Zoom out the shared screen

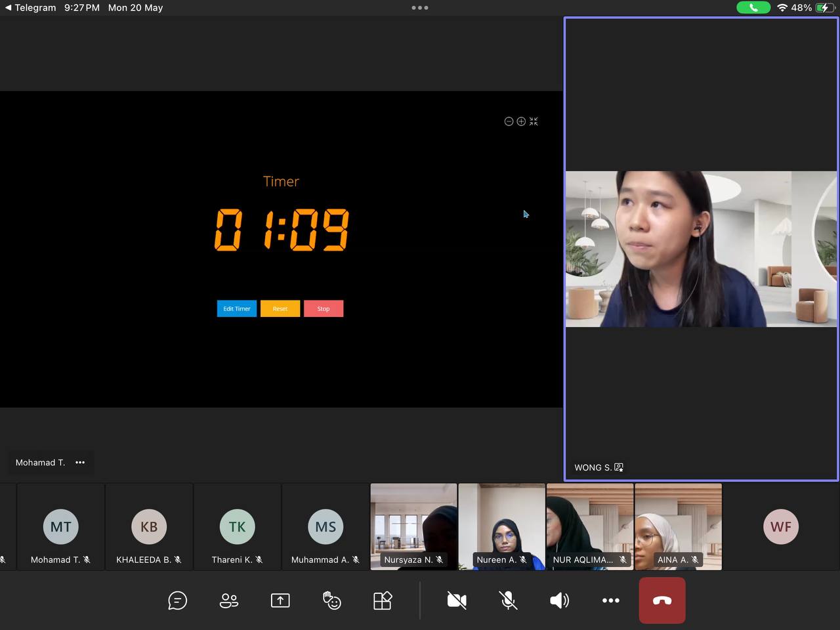(x=509, y=121)
